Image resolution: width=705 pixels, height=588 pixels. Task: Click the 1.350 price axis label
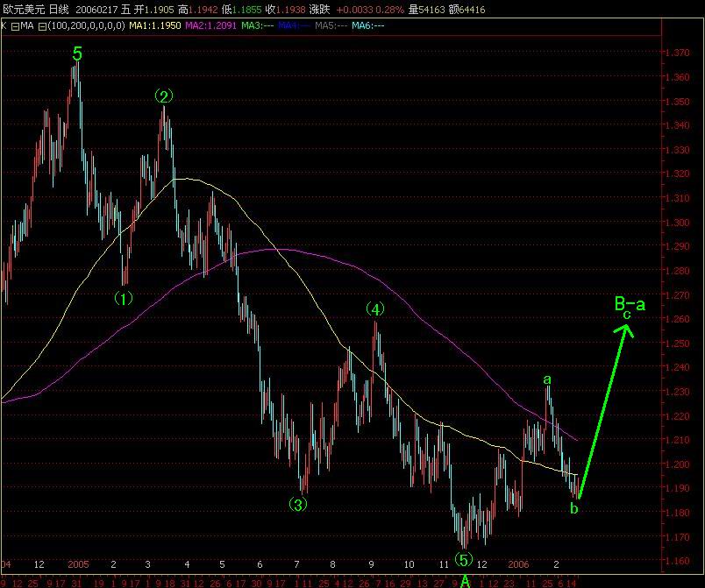pyautogui.click(x=677, y=102)
